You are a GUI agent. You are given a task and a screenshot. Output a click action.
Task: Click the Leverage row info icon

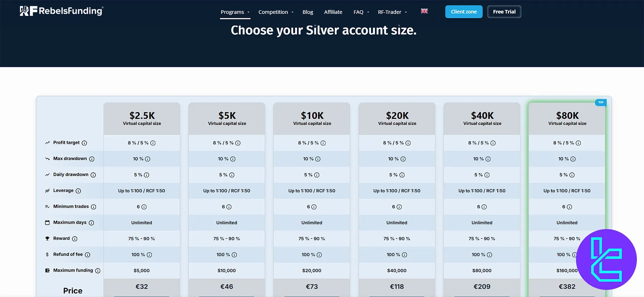tap(79, 190)
